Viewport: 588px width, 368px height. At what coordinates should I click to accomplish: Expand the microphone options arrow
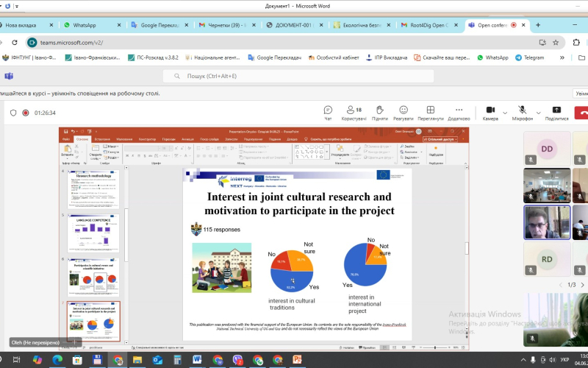(x=539, y=113)
